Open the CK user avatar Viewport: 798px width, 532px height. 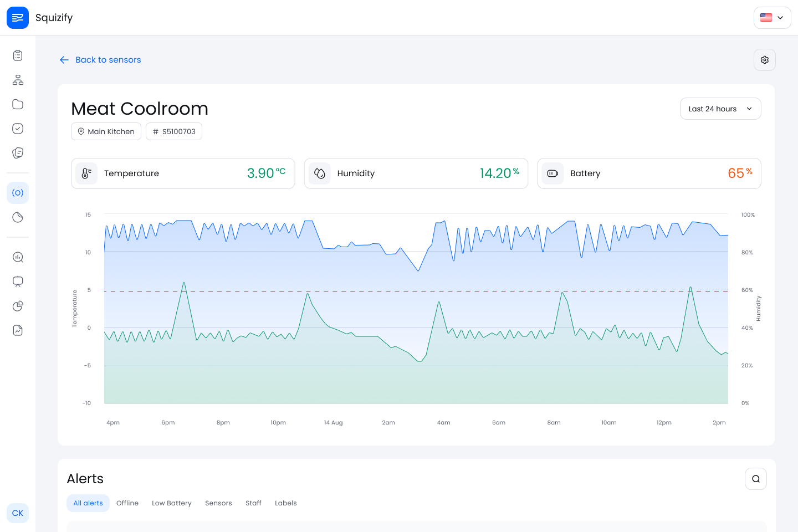[x=18, y=513]
